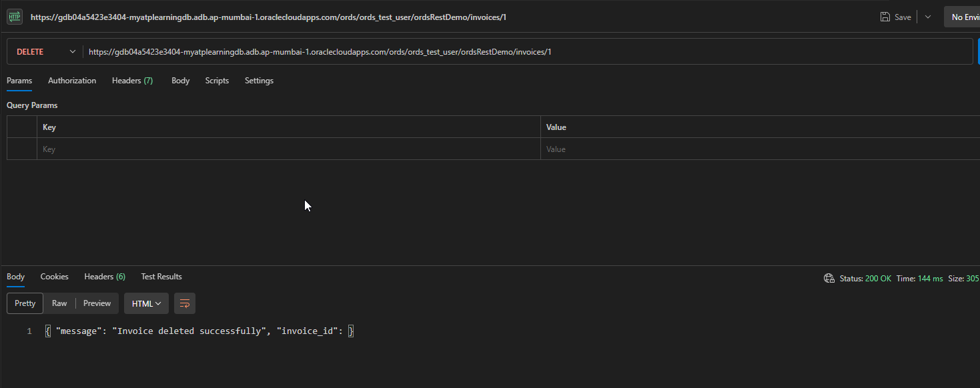Open the Test Results tab
This screenshot has height=388, width=980.
(x=161, y=276)
